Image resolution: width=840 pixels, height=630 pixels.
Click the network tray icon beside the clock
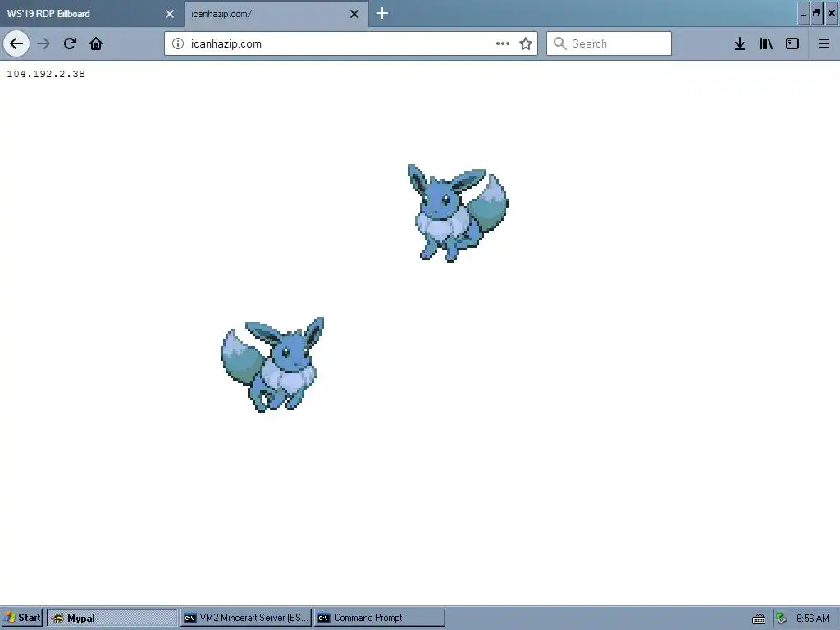coord(782,619)
